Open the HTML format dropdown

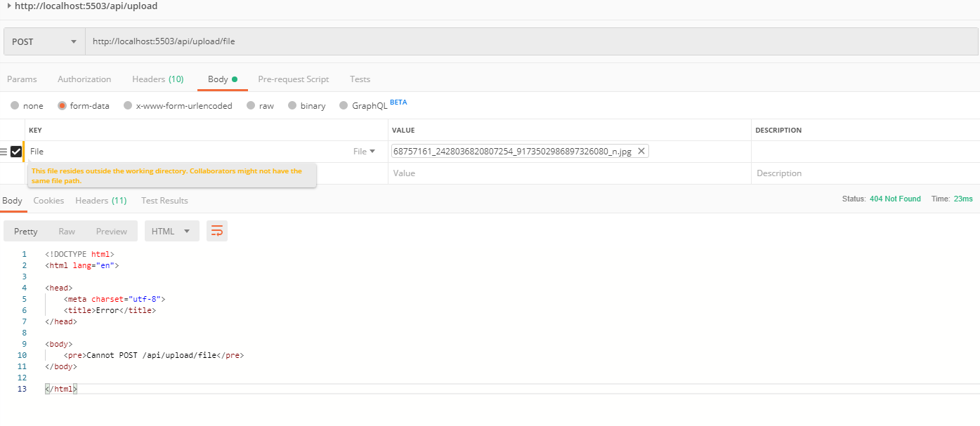[x=171, y=232]
